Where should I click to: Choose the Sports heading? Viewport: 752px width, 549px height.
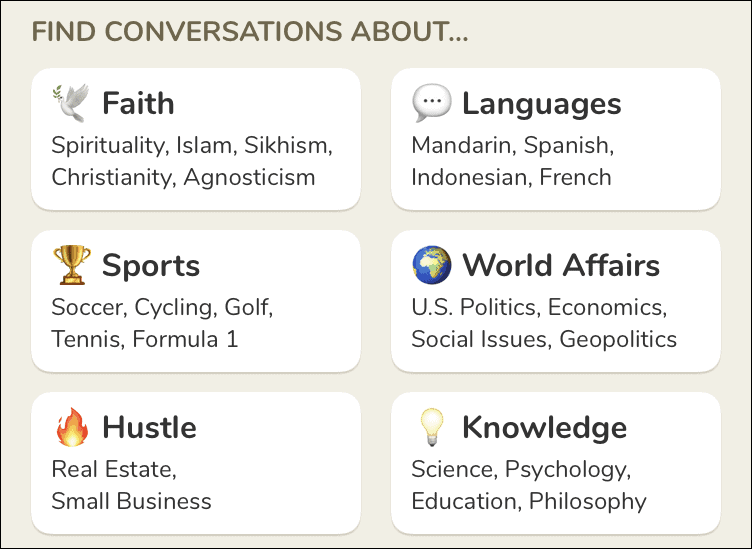(151, 266)
